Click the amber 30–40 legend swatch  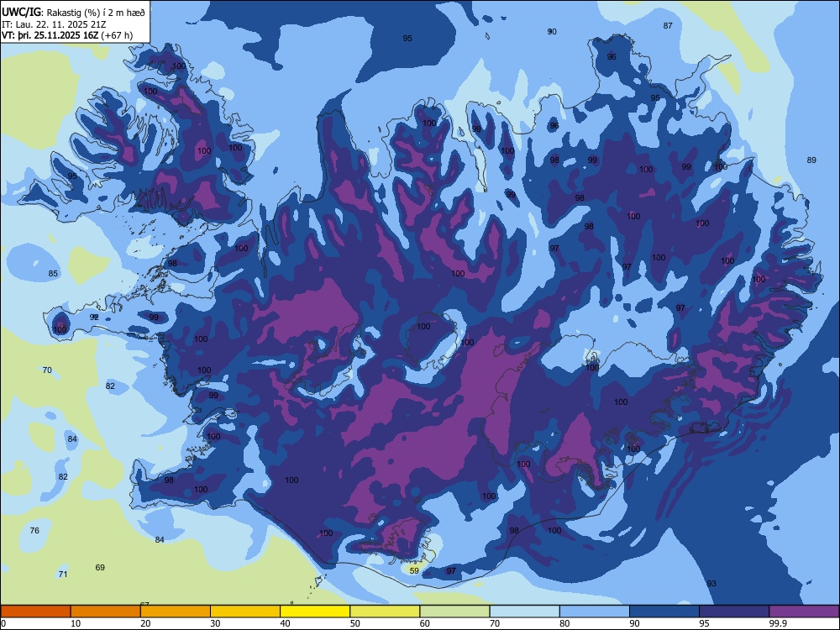point(245,612)
